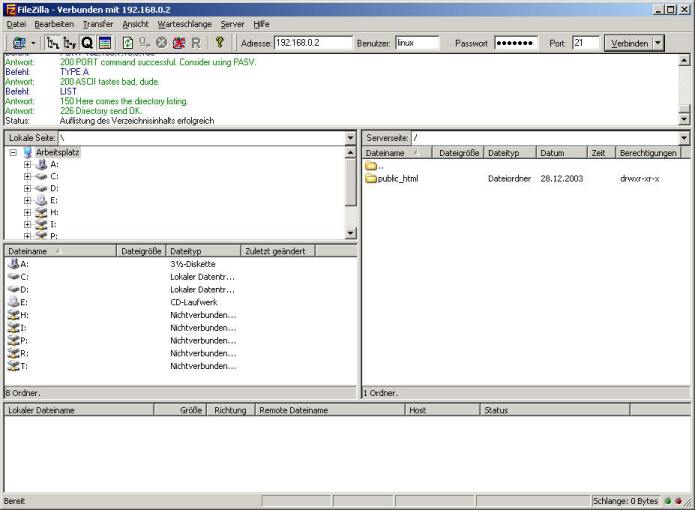Toggle the message log display
The height and width of the screenshot is (510, 695).
tap(104, 43)
